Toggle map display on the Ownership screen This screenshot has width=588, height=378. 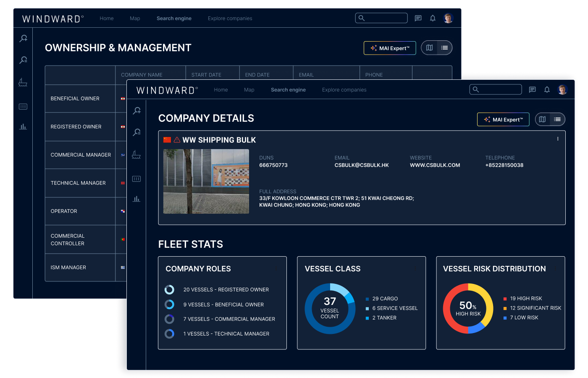pos(429,47)
